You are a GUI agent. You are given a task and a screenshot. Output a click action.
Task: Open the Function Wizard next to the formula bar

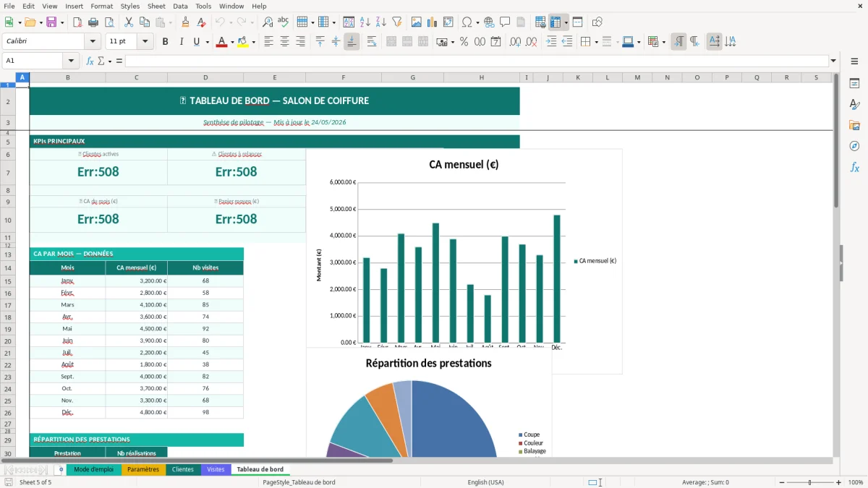click(x=90, y=61)
